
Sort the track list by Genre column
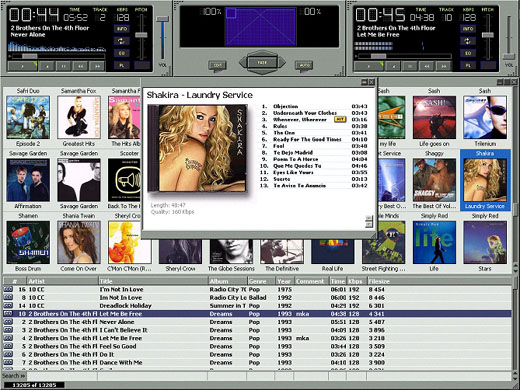(261, 281)
